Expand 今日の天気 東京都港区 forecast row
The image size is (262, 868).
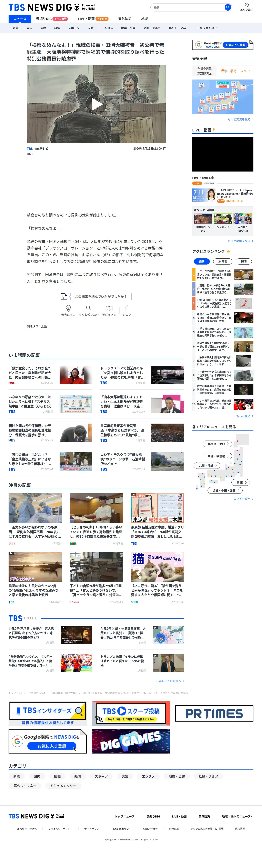223,71
